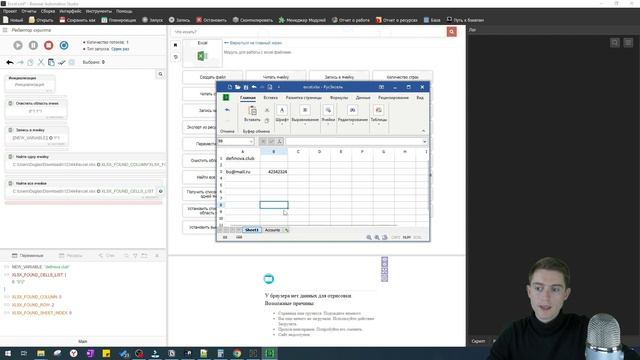Select the 'Данные' ribbon tab in spreadsheet
Screen dimensions: 640x360
click(x=363, y=98)
